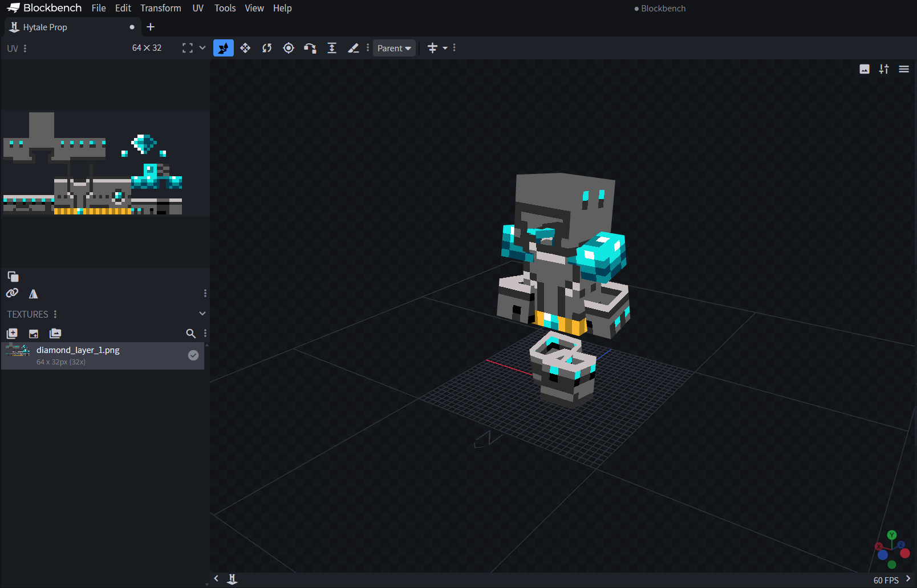
Task: Collapse the Textures panel chevron
Action: 202,314
